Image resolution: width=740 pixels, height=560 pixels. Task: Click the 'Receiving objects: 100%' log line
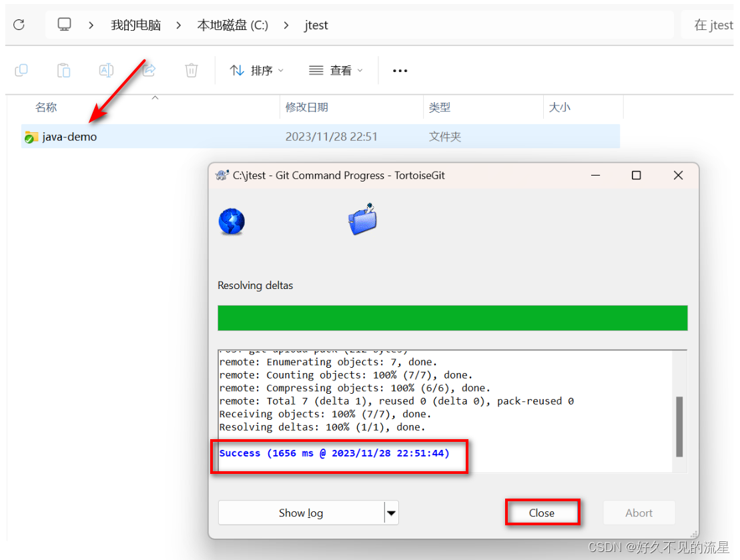point(325,414)
